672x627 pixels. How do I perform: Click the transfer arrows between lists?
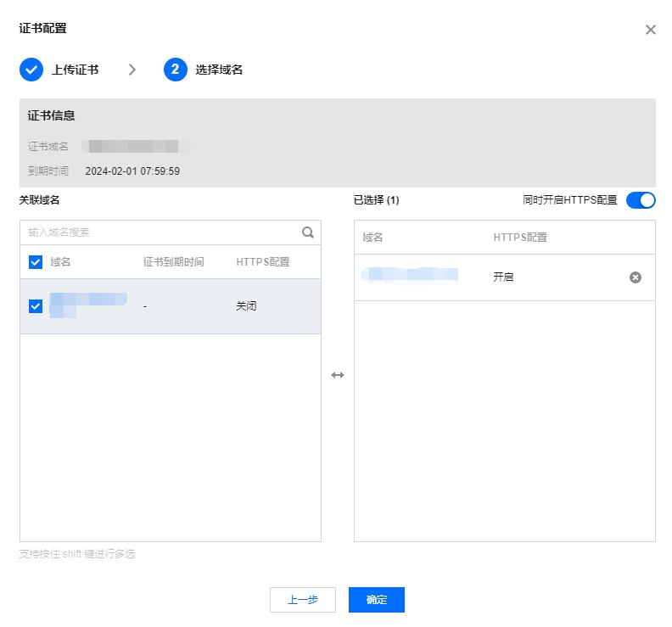click(x=338, y=375)
